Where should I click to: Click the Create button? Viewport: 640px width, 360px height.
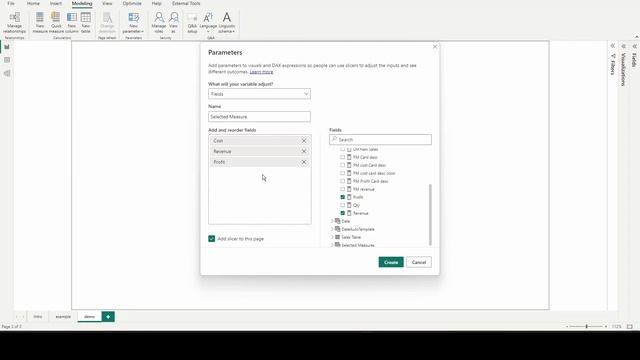point(391,262)
